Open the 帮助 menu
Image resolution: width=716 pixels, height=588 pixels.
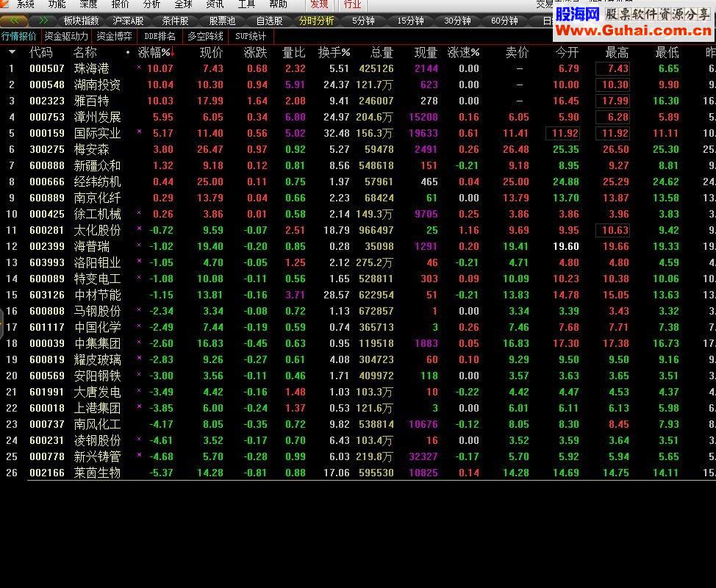[278, 4]
